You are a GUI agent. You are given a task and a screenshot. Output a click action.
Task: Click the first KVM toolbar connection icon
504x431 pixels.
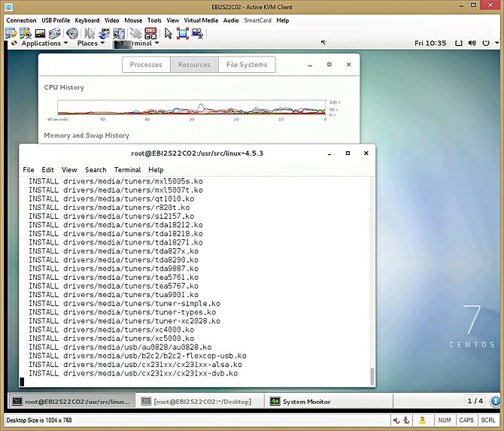(11, 33)
